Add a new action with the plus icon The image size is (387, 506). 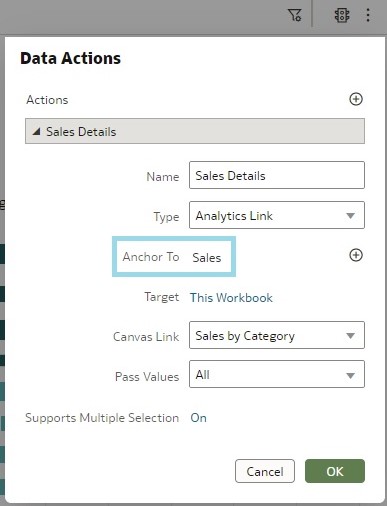coord(356,99)
